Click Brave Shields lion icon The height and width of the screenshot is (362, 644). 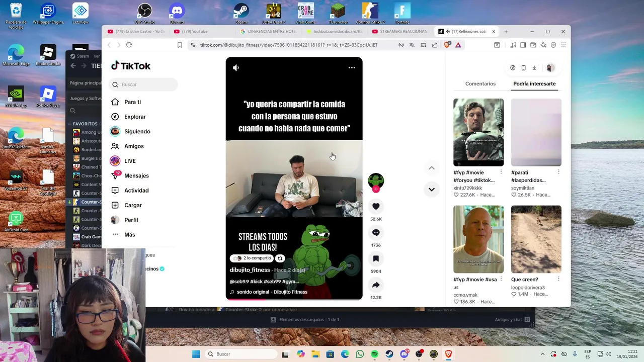point(447,45)
